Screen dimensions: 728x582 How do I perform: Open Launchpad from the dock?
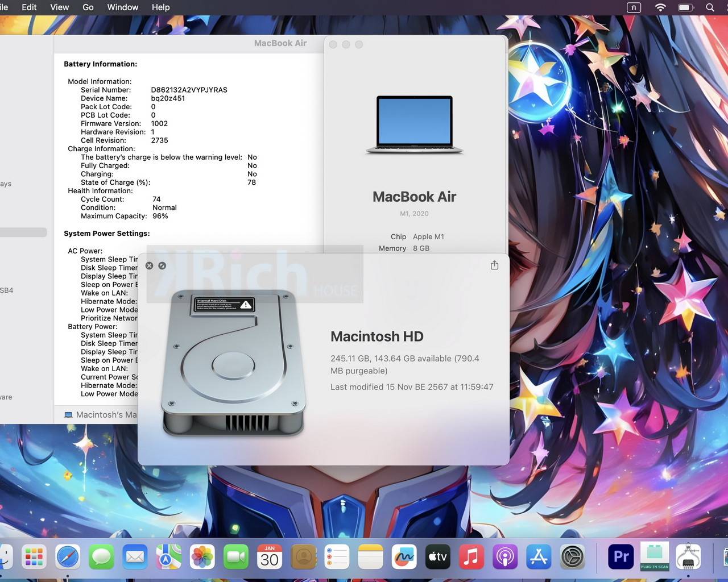point(34,557)
